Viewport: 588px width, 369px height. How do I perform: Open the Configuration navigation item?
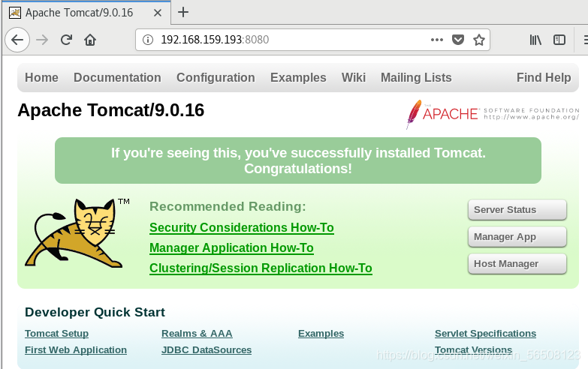pos(216,77)
